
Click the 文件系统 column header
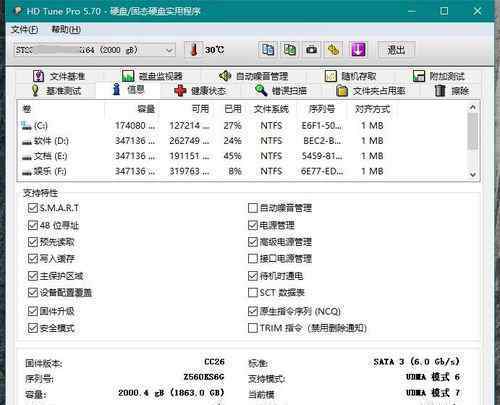pos(271,109)
